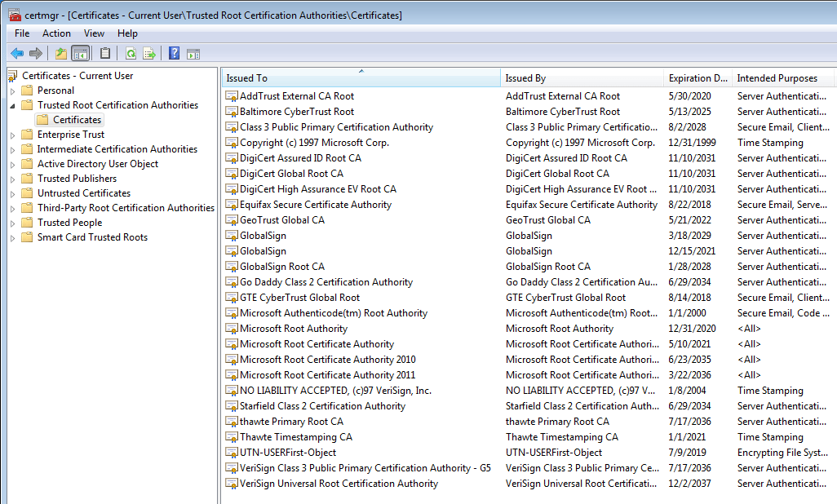This screenshot has width=837, height=504.
Task: Click the Forward navigation arrow
Action: pos(34,51)
